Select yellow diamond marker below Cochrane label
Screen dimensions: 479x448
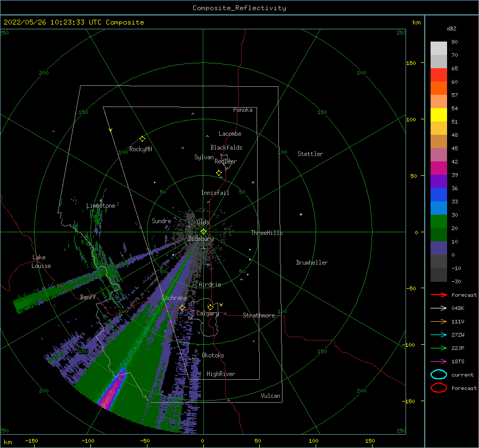[x=182, y=307]
